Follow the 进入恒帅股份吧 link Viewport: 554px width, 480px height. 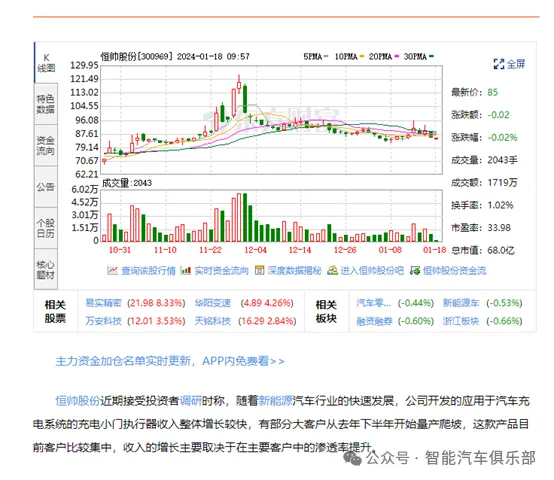[372, 271]
